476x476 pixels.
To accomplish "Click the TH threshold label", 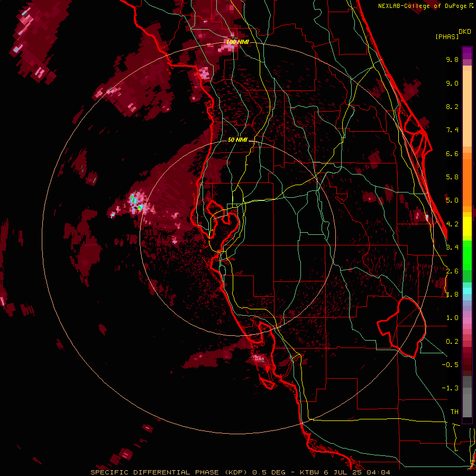I will coord(454,412).
